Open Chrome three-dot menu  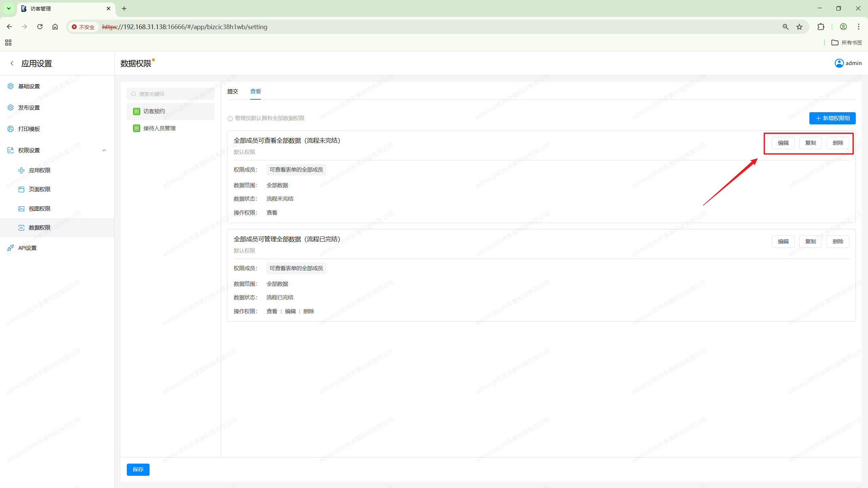click(859, 27)
